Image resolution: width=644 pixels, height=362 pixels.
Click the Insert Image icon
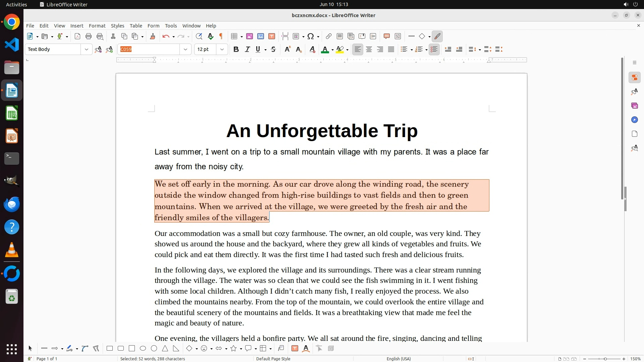tap(250, 37)
